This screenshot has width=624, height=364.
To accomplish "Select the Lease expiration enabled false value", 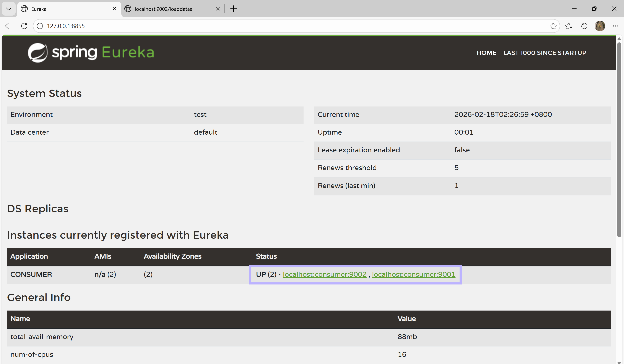I will [462, 150].
